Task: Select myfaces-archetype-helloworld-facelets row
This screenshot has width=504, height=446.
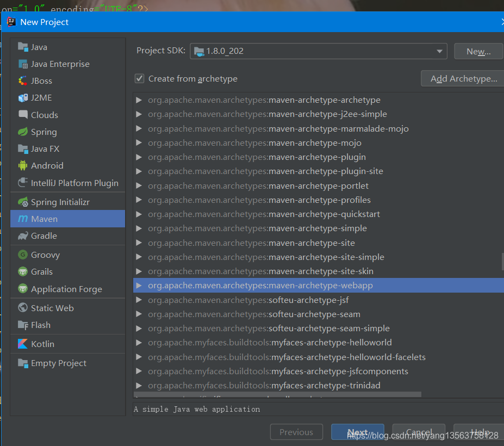Action: (319, 357)
